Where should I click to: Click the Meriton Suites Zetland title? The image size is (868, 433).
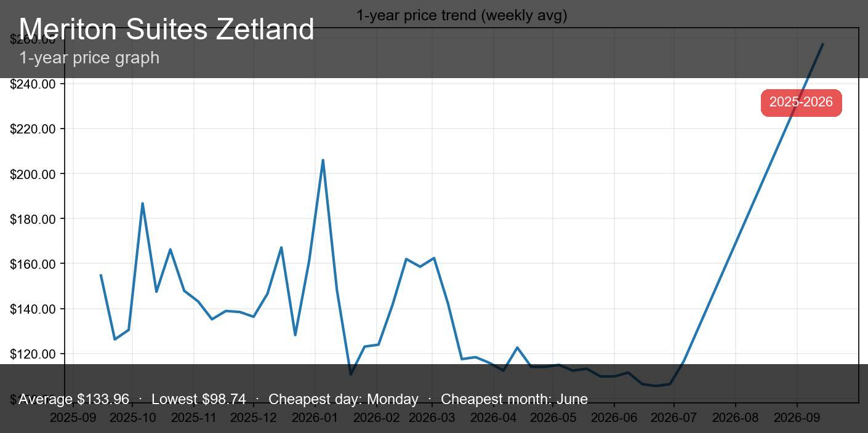166,30
